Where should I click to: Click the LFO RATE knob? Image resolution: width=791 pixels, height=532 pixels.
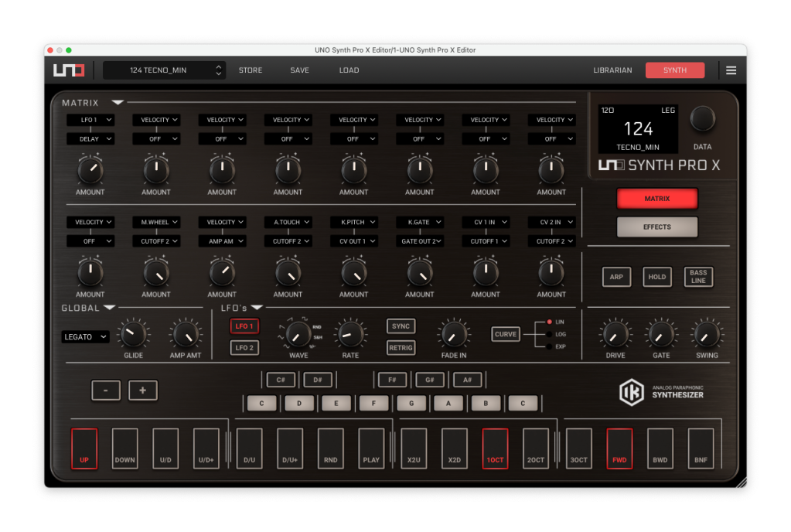pos(349,334)
